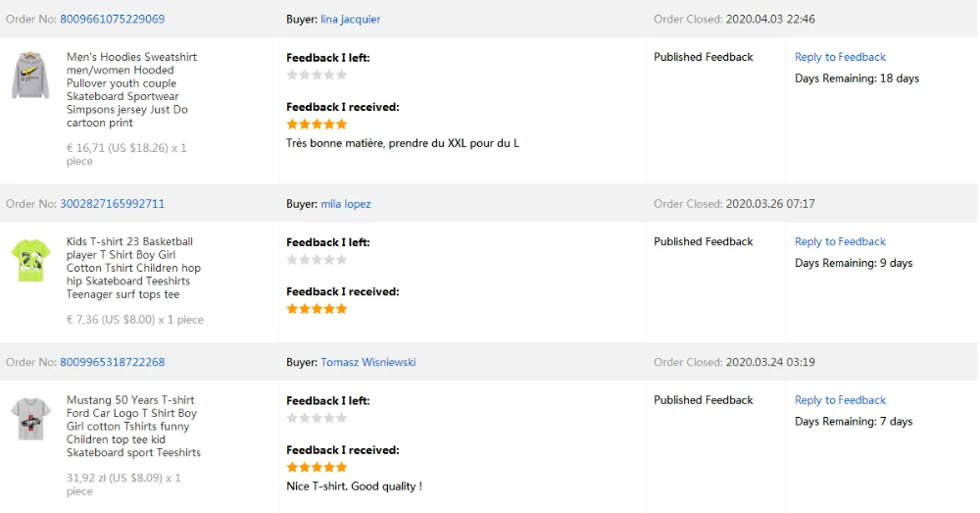Click the empty stars under hoodie Feedback I left
This screenshot has height=513, width=980.
[317, 75]
